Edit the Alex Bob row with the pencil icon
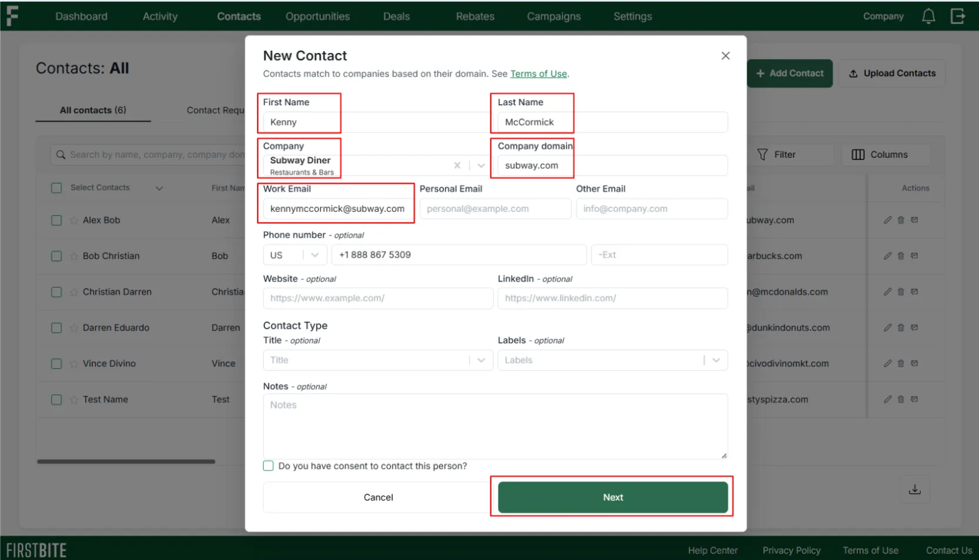 (x=887, y=220)
